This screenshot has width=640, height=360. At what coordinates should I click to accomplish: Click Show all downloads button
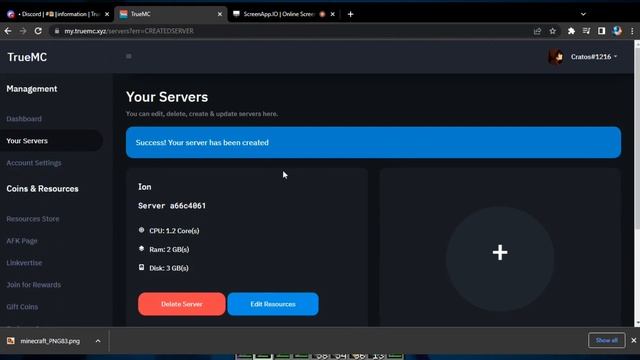click(x=607, y=340)
